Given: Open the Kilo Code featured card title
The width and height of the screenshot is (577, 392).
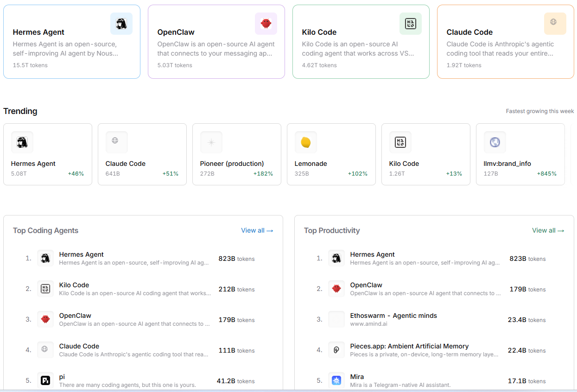Looking at the screenshot, I should pyautogui.click(x=319, y=32).
